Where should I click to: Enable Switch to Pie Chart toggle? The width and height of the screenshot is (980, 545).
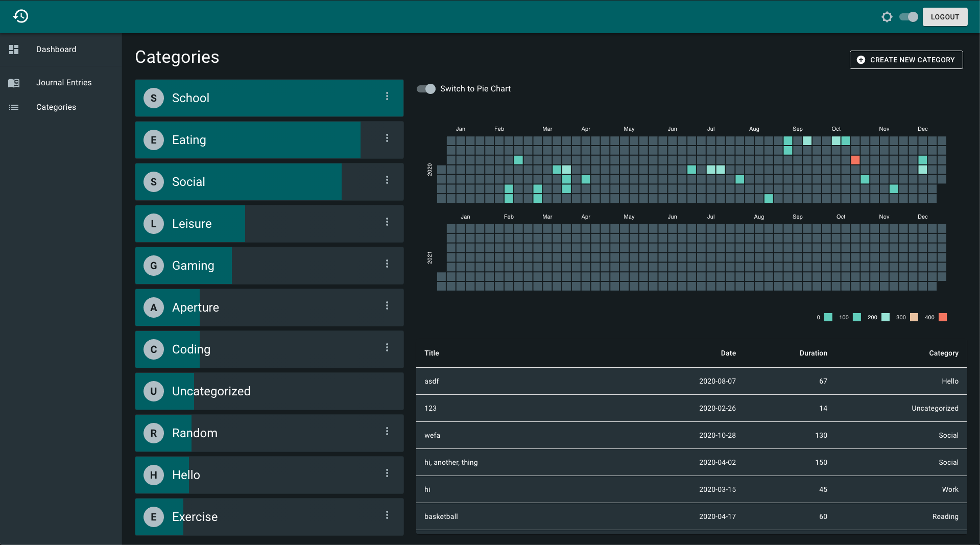[x=426, y=89]
